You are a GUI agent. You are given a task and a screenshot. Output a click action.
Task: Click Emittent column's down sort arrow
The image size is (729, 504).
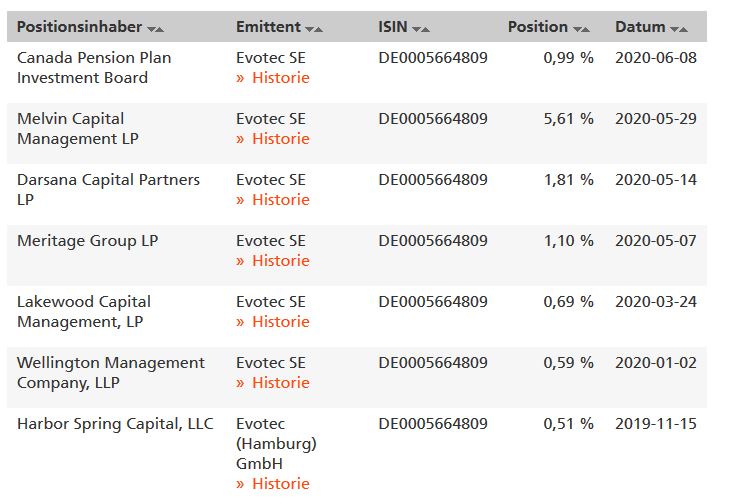(x=308, y=29)
